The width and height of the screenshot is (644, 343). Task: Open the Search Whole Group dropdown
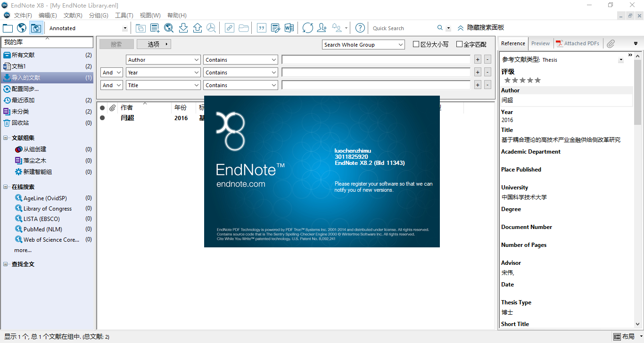tap(363, 45)
